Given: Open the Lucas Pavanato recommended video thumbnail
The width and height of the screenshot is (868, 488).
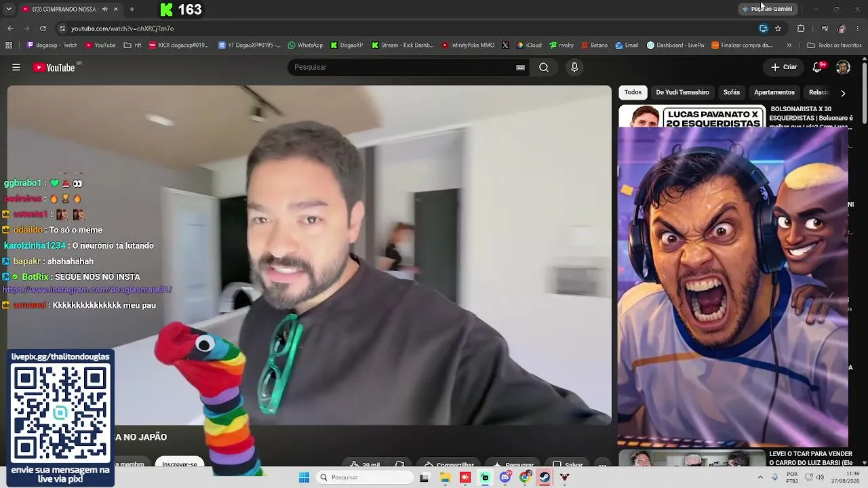Looking at the screenshot, I should (692, 116).
